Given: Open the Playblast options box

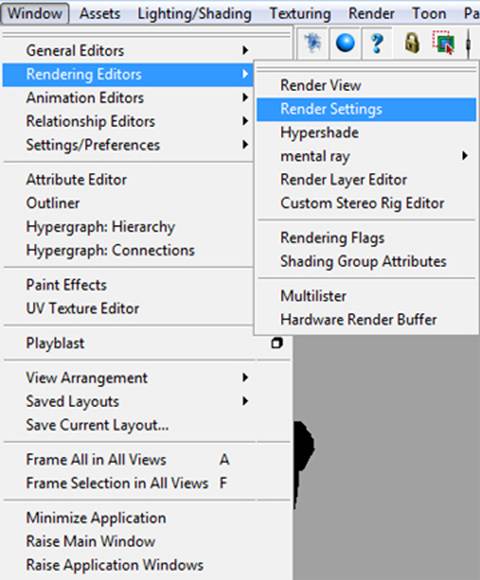Looking at the screenshot, I should [x=277, y=343].
